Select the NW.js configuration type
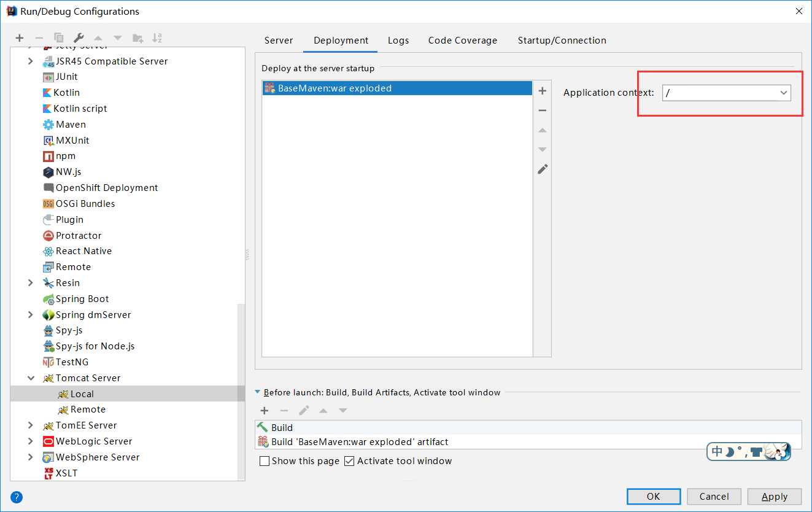This screenshot has width=812, height=512. (62, 172)
